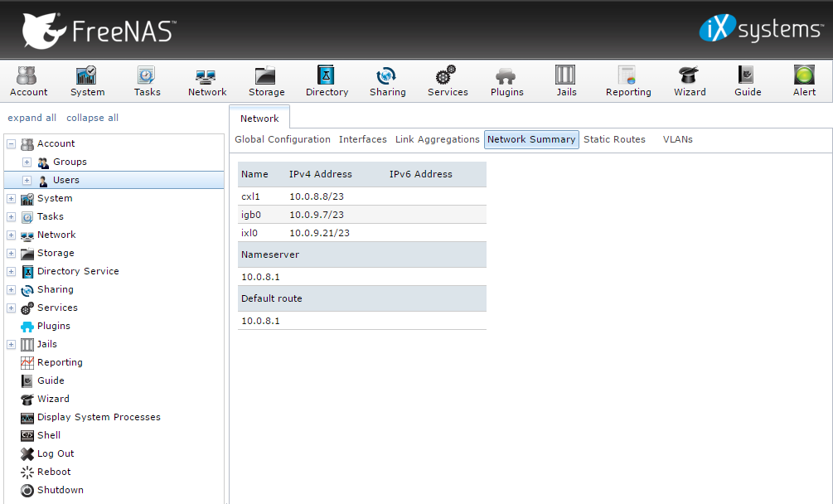Switch to the Interfaces tab

(362, 139)
